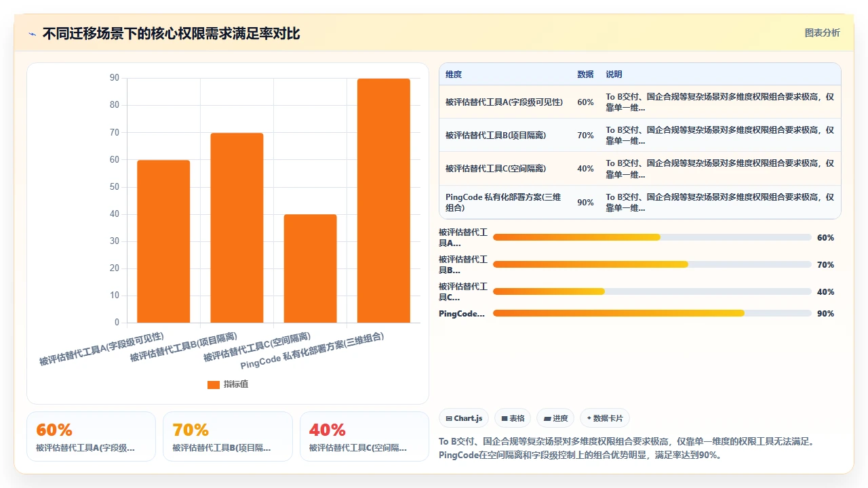Click the x-axis label 被评估替代工具B(项目隔离)
The height and width of the screenshot is (488, 868).
click(x=184, y=347)
